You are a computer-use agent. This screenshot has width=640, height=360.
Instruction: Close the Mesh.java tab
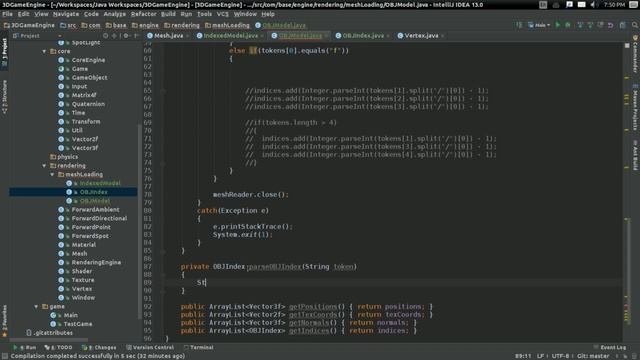187,36
